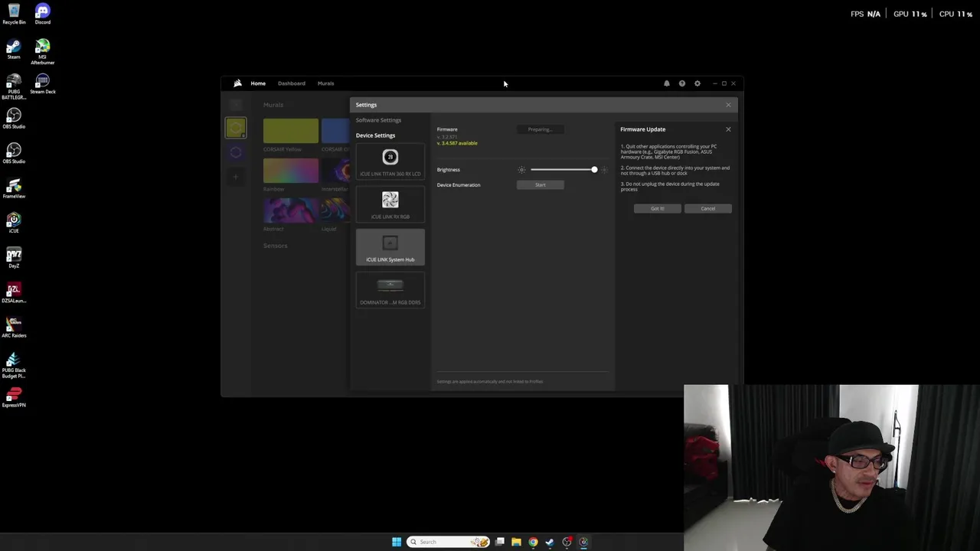Open the FrameView desktop shortcut
This screenshot has width=980, height=551.
14,188
